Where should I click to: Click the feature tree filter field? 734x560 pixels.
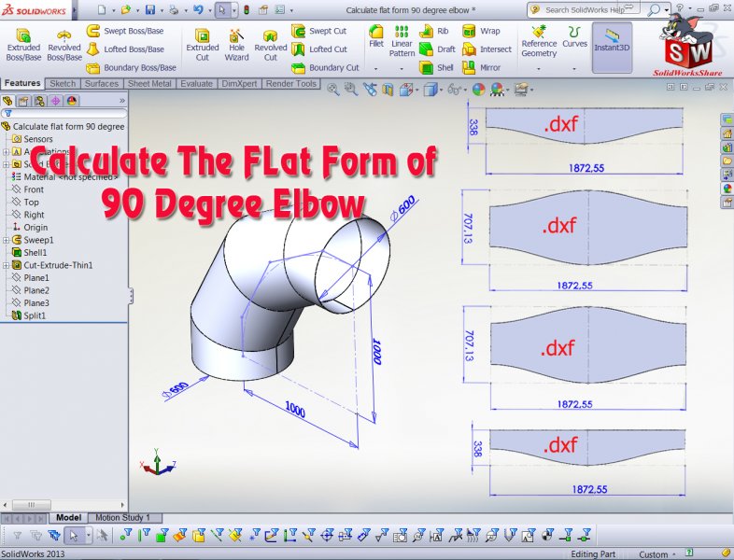[x=64, y=113]
